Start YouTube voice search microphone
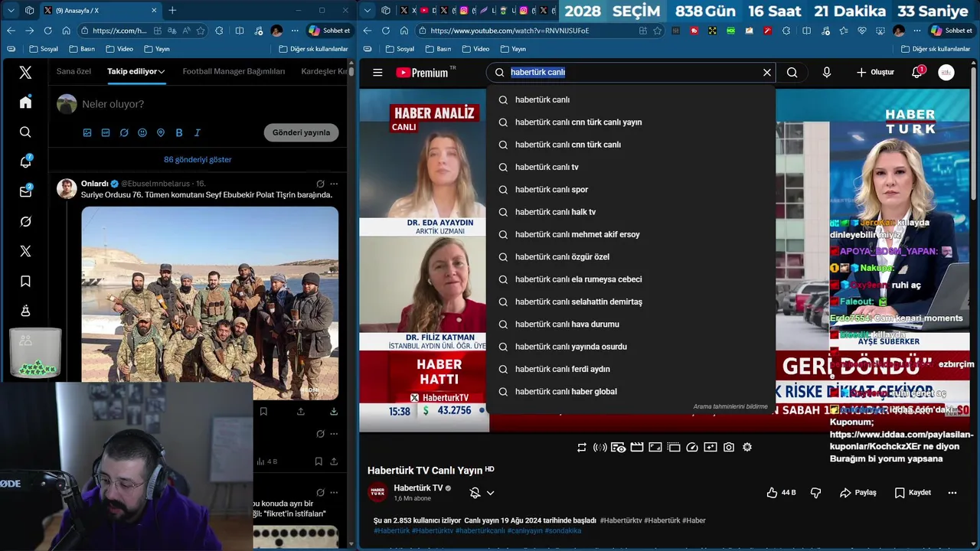The width and height of the screenshot is (980, 551). point(827,73)
